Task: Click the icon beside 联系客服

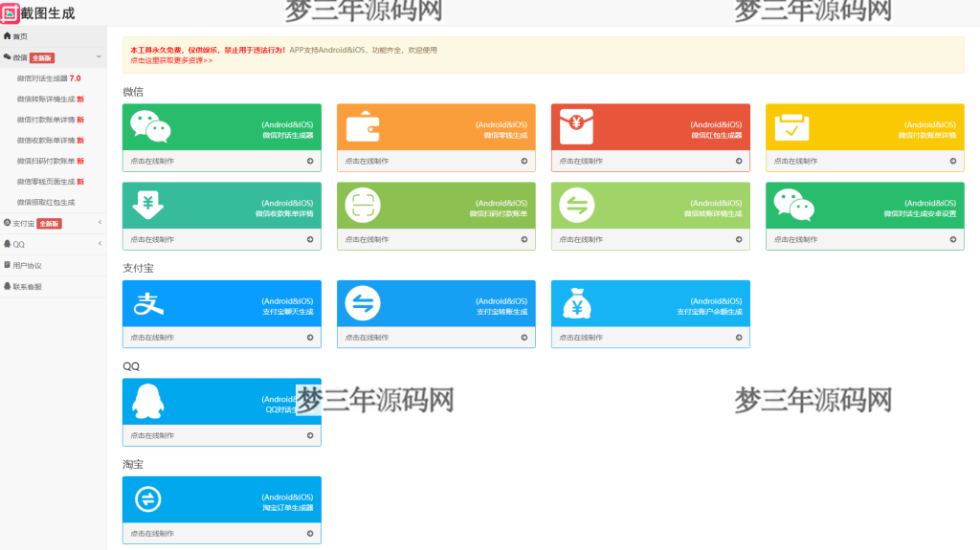Action: click(x=7, y=286)
